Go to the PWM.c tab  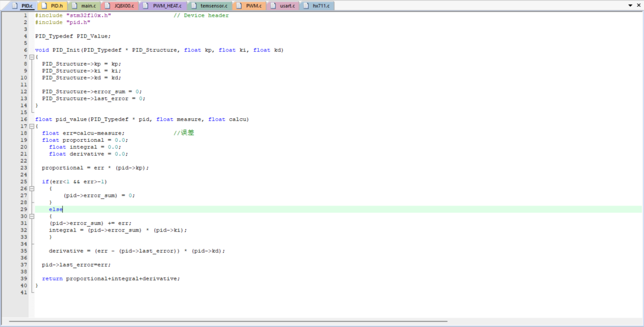(x=249, y=6)
